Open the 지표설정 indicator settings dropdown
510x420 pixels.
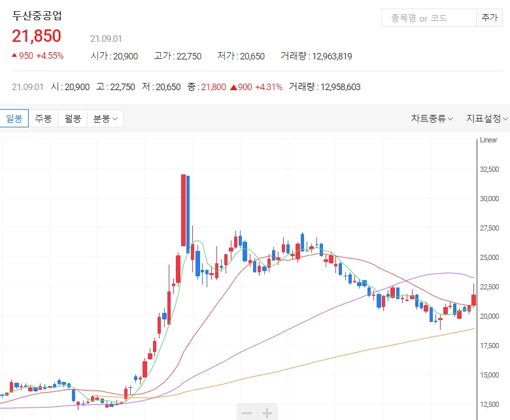click(x=487, y=119)
